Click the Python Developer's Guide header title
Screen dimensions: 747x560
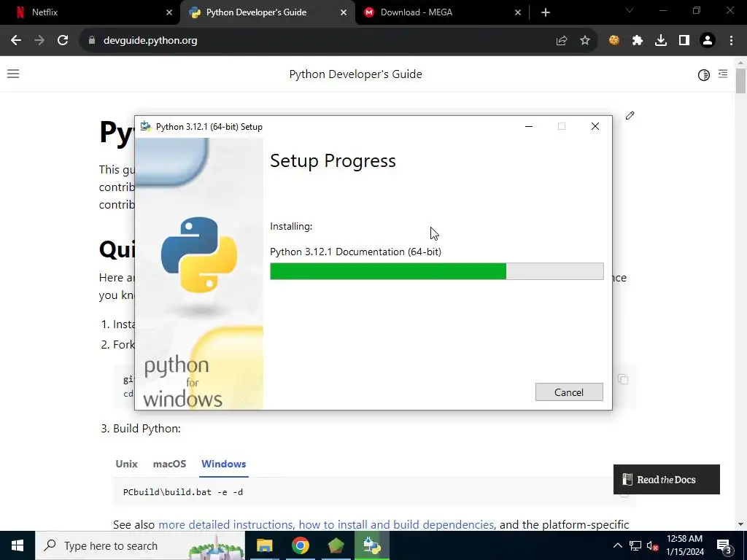355,74
